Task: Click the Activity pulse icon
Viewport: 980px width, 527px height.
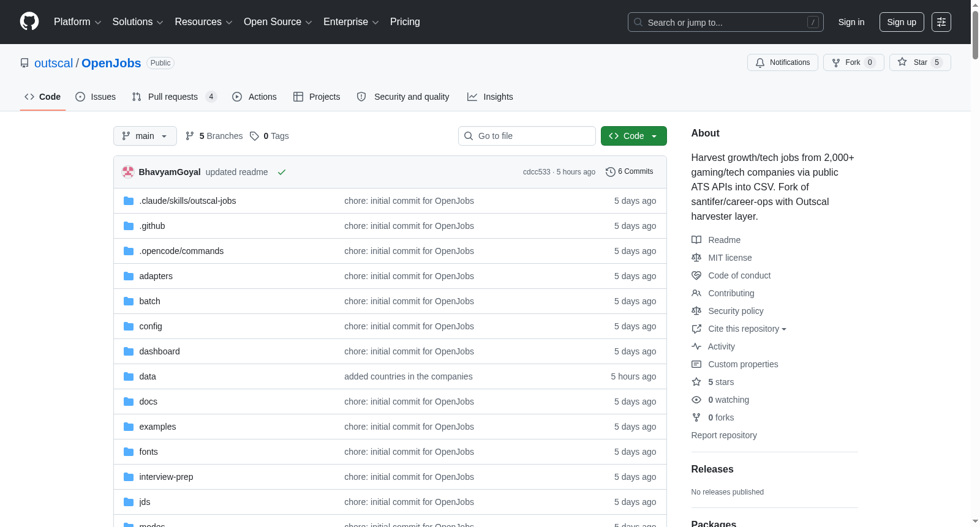Action: click(x=696, y=346)
